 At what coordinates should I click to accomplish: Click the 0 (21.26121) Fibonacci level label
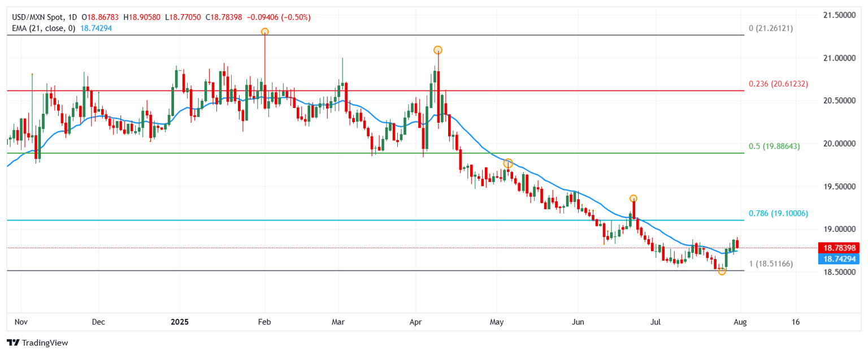pyautogui.click(x=771, y=28)
